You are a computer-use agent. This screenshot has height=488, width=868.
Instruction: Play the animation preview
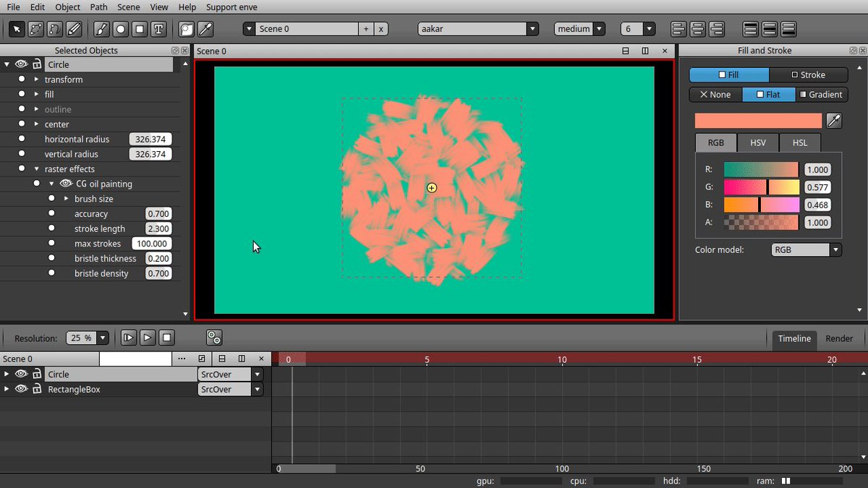(147, 338)
